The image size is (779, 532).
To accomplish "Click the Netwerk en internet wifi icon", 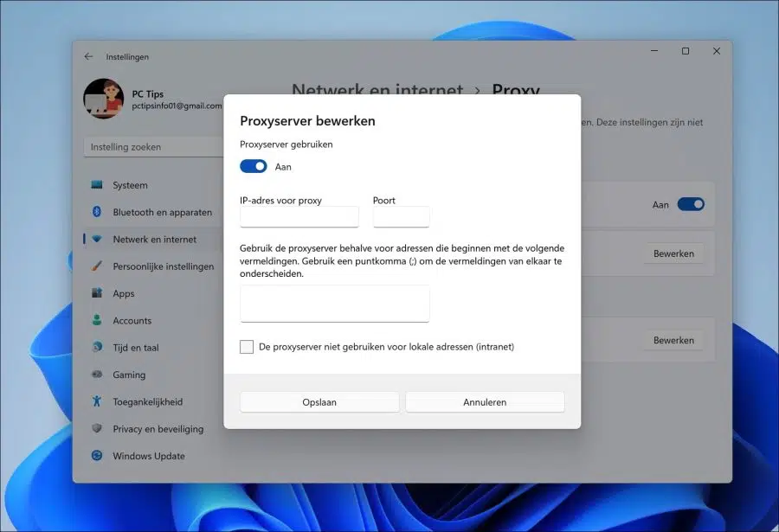I will click(97, 239).
